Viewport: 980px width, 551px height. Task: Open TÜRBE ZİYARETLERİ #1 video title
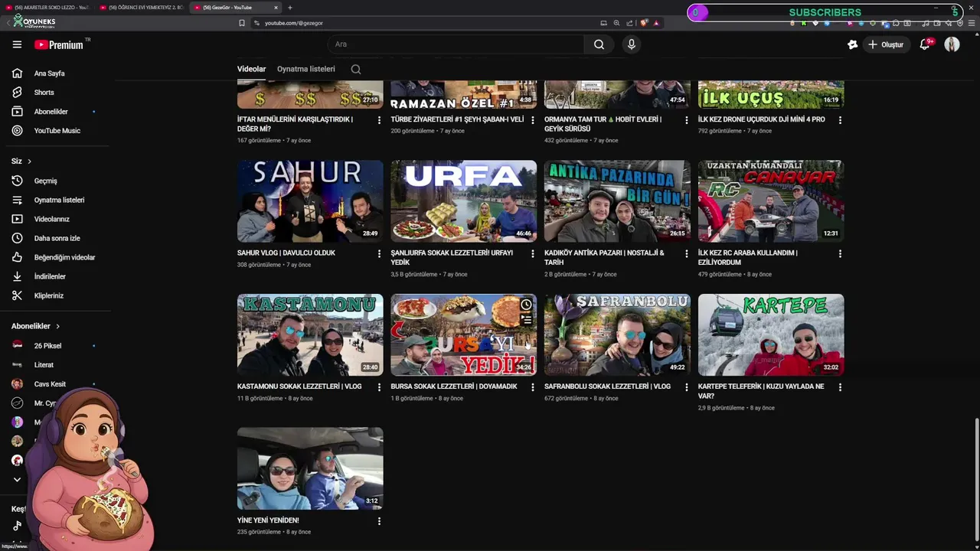click(x=457, y=119)
